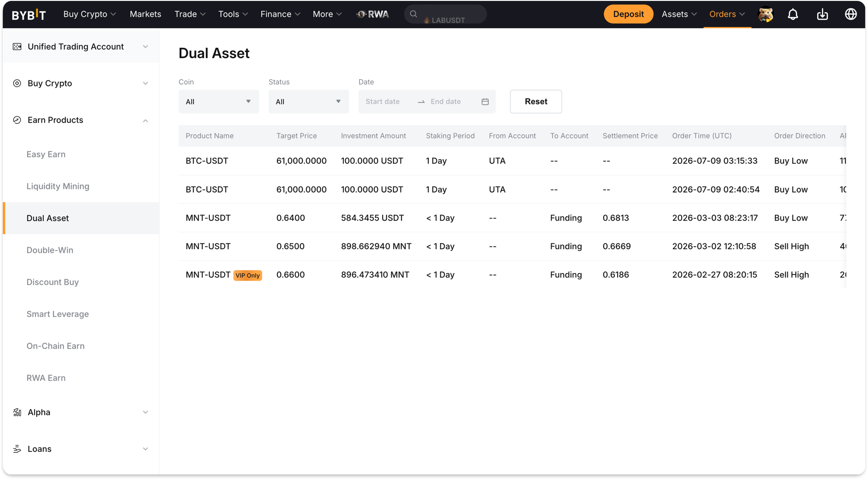Screen dimensions: 868x479
Task: Click investment amount 896.473410 MNT
Action: click(375, 275)
